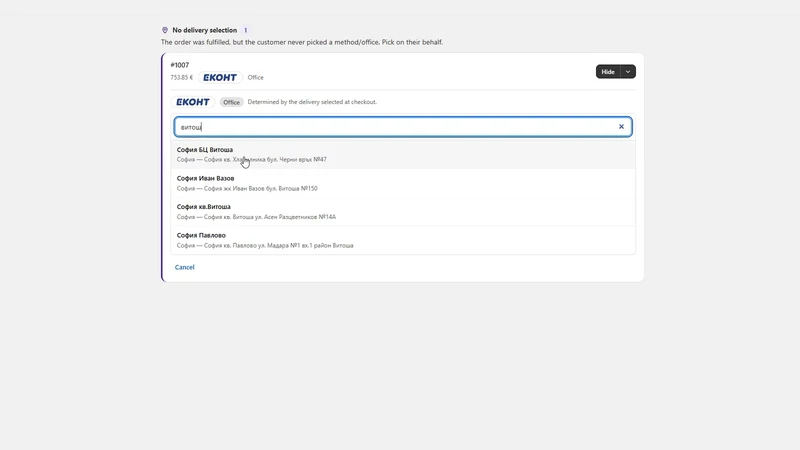Click the order number #1007
Screen dimensions: 800x450
[x=180, y=65]
